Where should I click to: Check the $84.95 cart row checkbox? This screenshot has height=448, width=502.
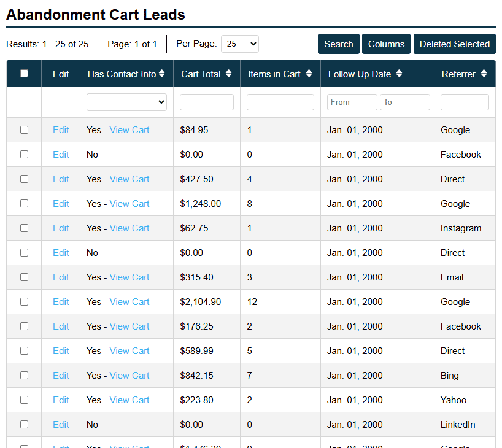pos(24,129)
